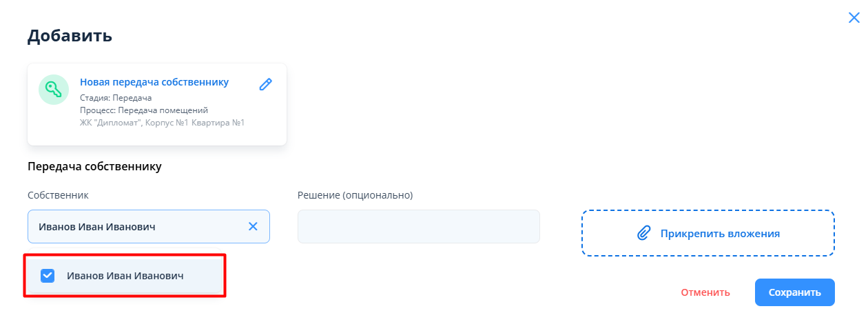Image resolution: width=868 pixels, height=322 pixels.
Task: Select the Иванов Иван Иванович list option text
Action: point(125,276)
